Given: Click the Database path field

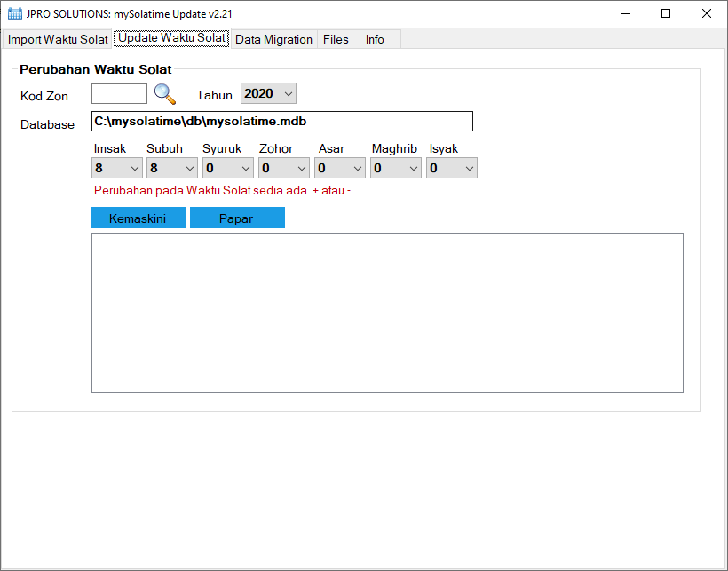Looking at the screenshot, I should (282, 121).
